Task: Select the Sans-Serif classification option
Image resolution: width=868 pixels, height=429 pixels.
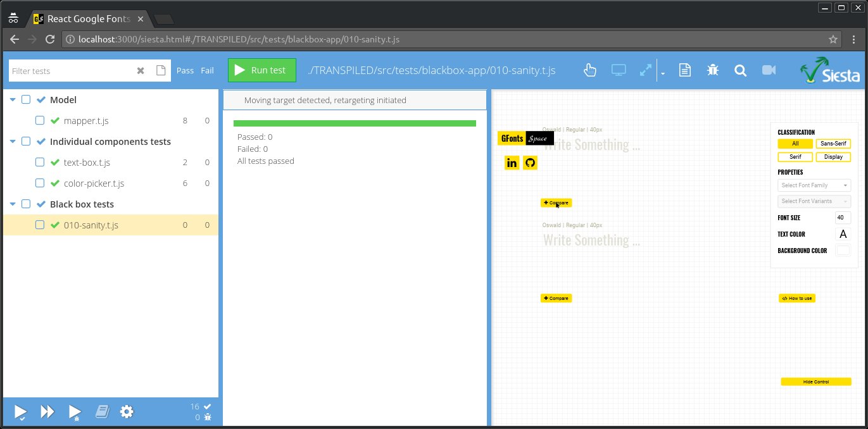Action: (833, 144)
